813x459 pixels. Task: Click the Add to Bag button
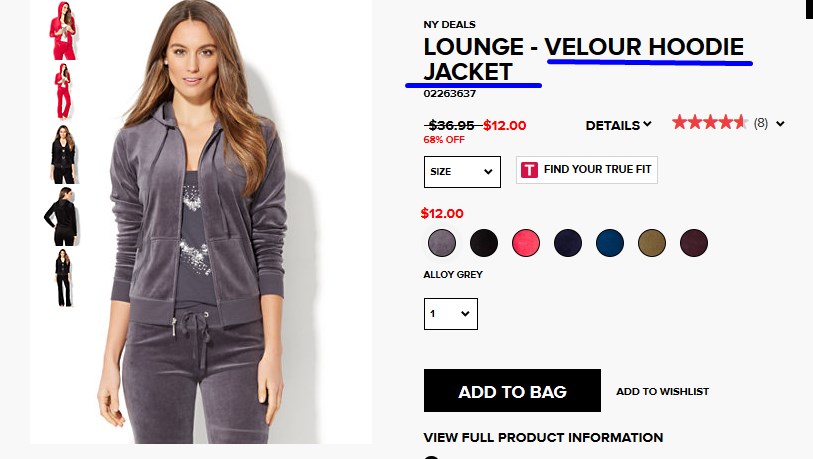(512, 391)
